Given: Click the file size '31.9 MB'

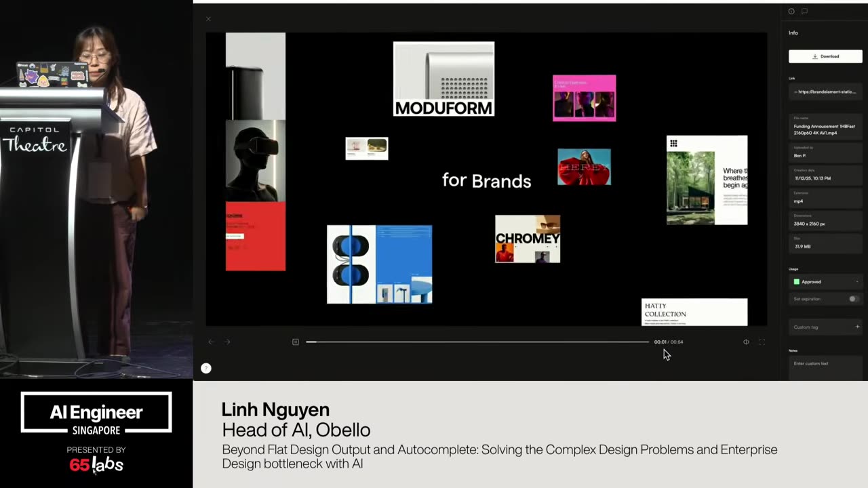Looking at the screenshot, I should 802,246.
